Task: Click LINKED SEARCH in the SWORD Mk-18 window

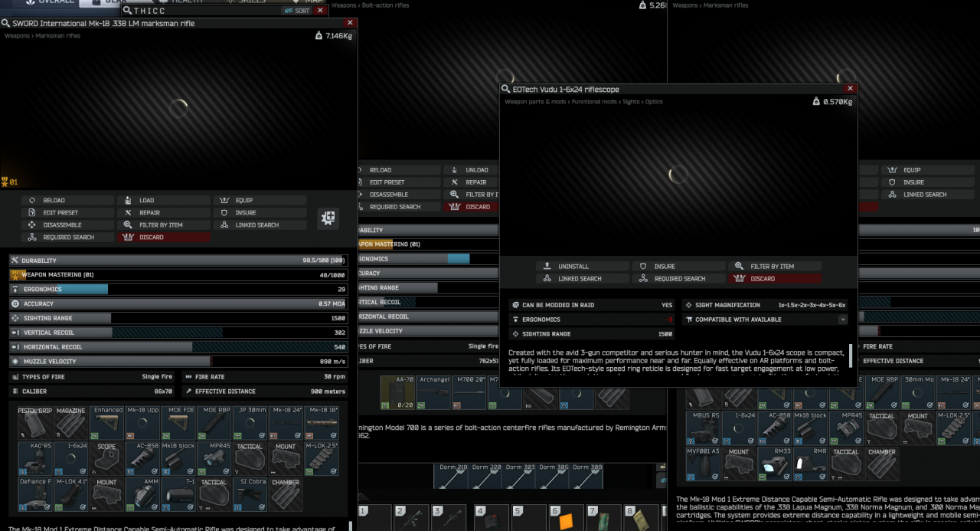Action: pyautogui.click(x=260, y=225)
